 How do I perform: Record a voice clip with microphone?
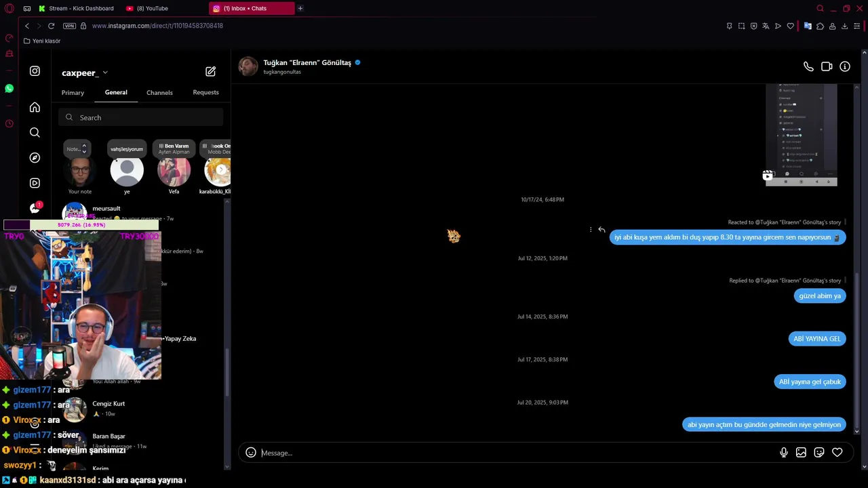(784, 453)
